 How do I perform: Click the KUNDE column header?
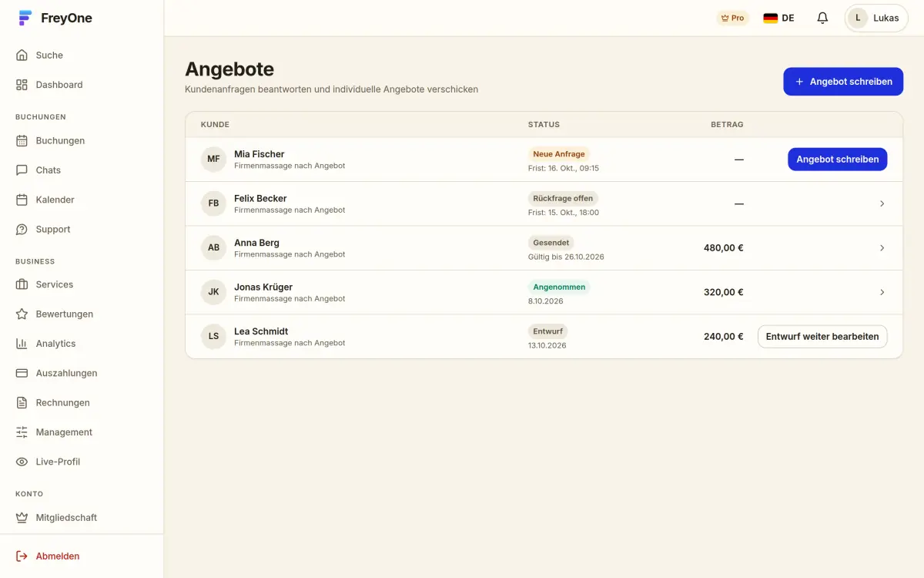click(215, 125)
